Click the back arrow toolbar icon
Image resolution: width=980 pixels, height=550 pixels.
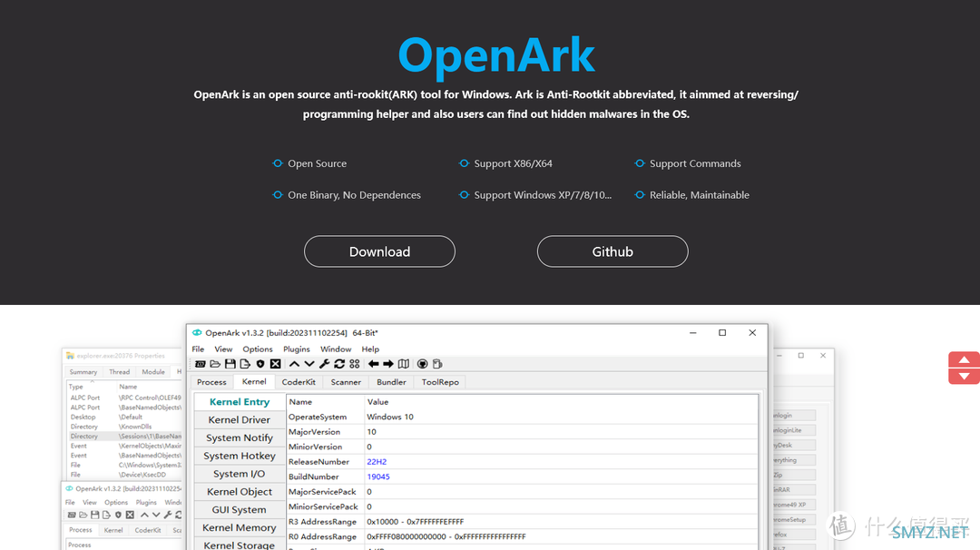(373, 364)
